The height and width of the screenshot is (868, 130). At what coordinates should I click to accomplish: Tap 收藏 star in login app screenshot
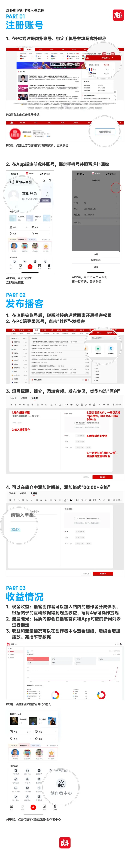[x=33, y=233]
